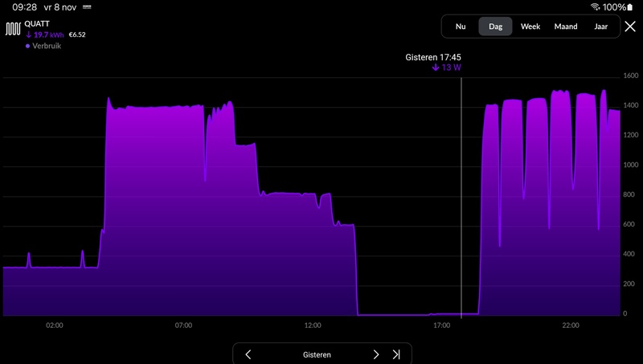Click the QUATT device name
Screen dimensions: 643x364
(37, 24)
